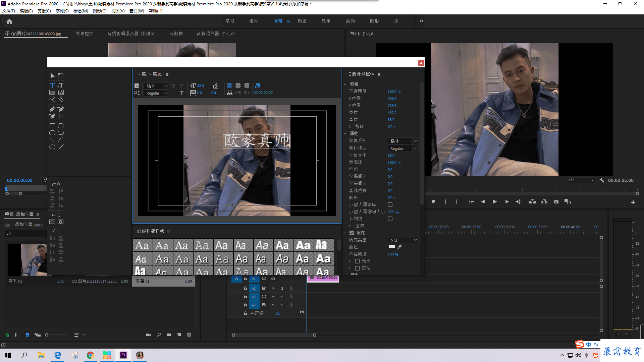Uncheck the Fill checkbox
Viewport: 644px width, 362px height.
pos(352,233)
